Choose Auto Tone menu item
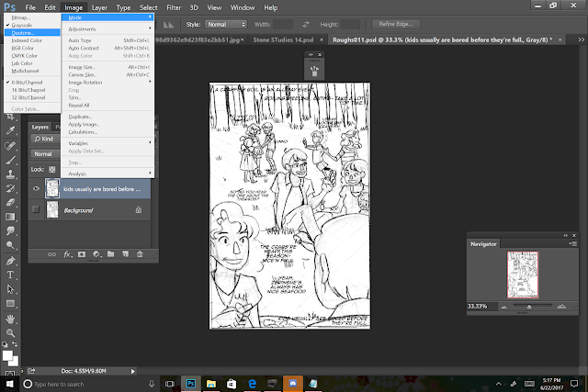 pyautogui.click(x=108, y=40)
